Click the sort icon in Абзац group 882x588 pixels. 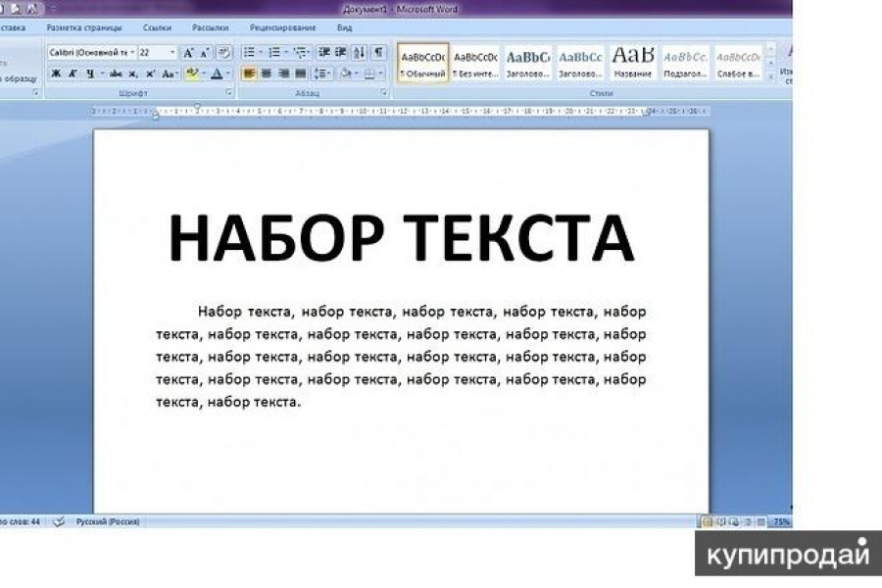[359, 51]
